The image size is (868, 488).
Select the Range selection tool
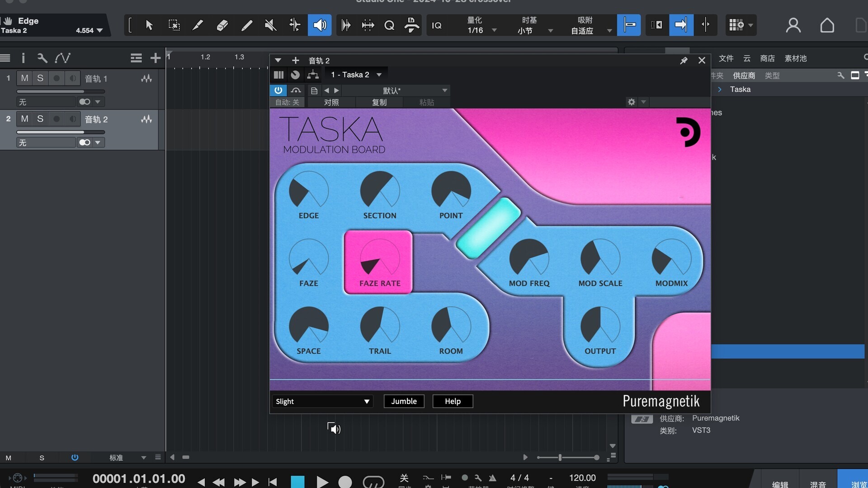click(174, 25)
